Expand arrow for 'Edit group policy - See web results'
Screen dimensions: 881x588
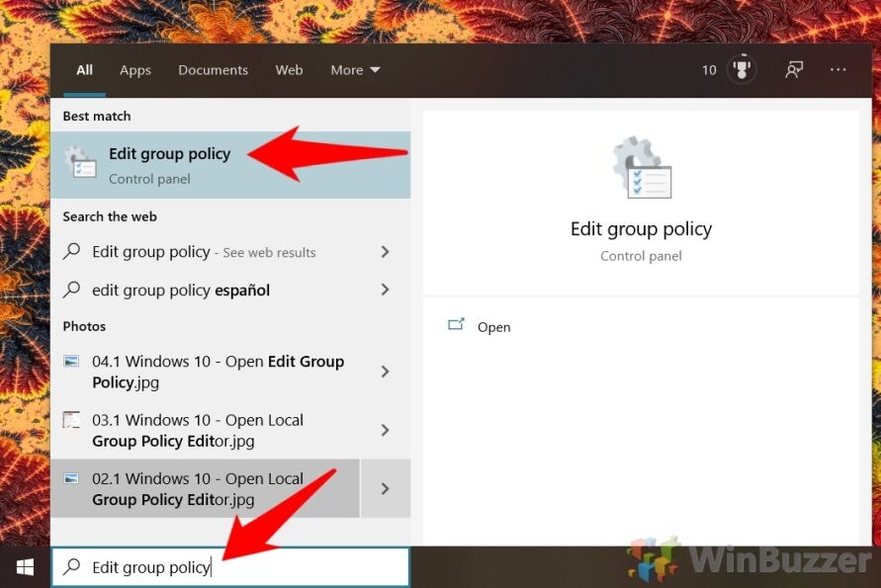[385, 252]
